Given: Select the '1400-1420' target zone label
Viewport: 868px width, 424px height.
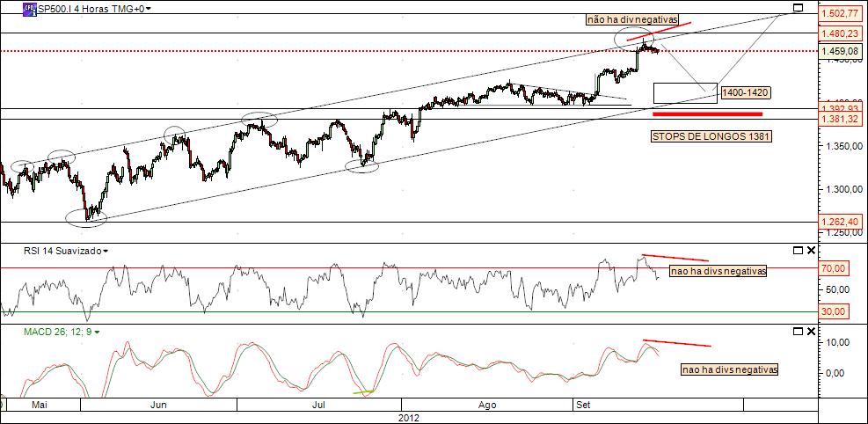Looking at the screenshot, I should point(748,93).
